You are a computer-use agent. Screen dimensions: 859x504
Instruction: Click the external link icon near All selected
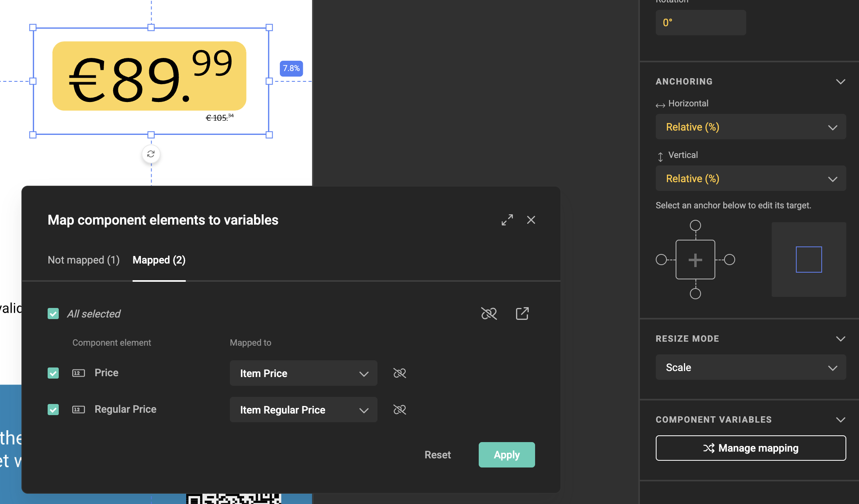click(x=522, y=314)
